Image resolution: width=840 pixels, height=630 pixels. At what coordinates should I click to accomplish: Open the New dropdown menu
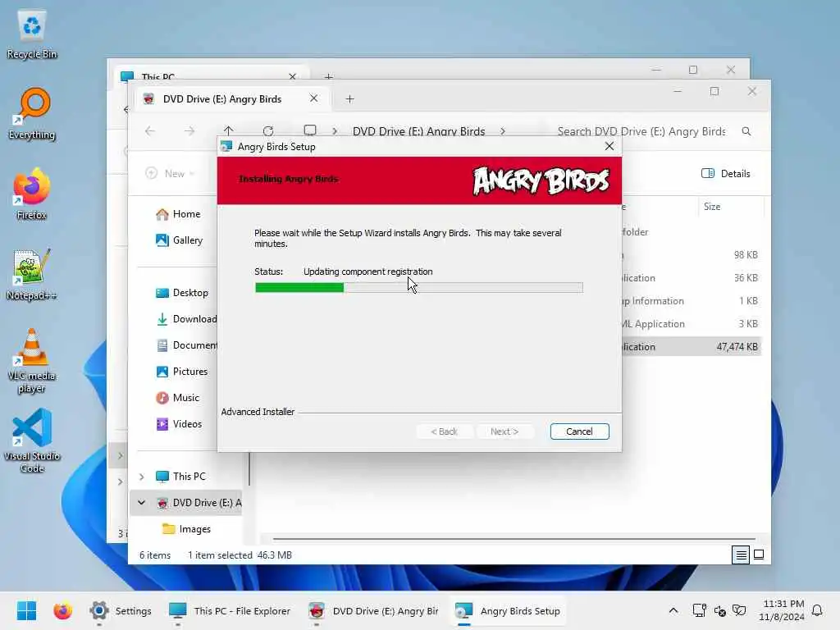(x=171, y=174)
